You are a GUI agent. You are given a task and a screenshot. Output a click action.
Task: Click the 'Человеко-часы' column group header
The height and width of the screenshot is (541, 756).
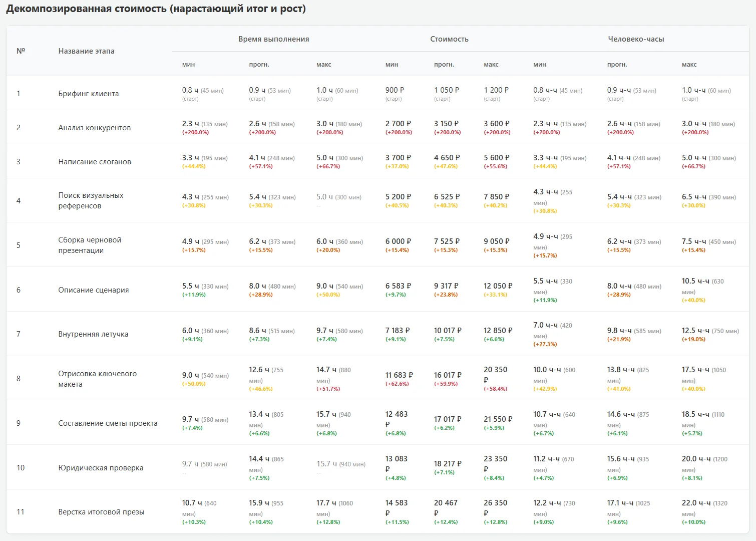coord(636,39)
